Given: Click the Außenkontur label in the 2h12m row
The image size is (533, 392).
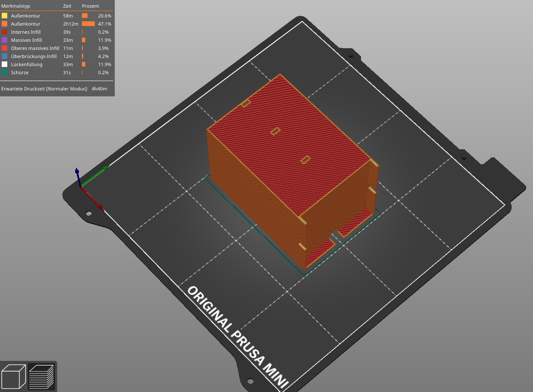Looking at the screenshot, I should (x=26, y=24).
